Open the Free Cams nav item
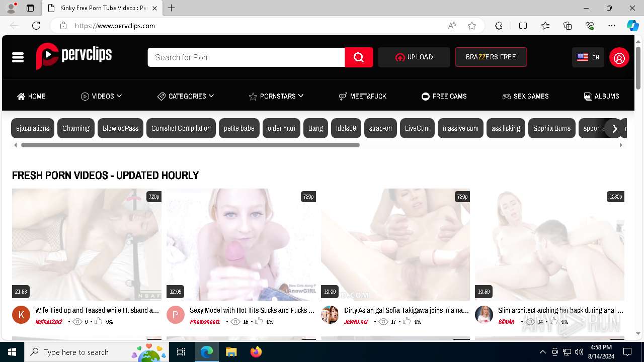Viewport: 644px width, 362px height. point(444,96)
